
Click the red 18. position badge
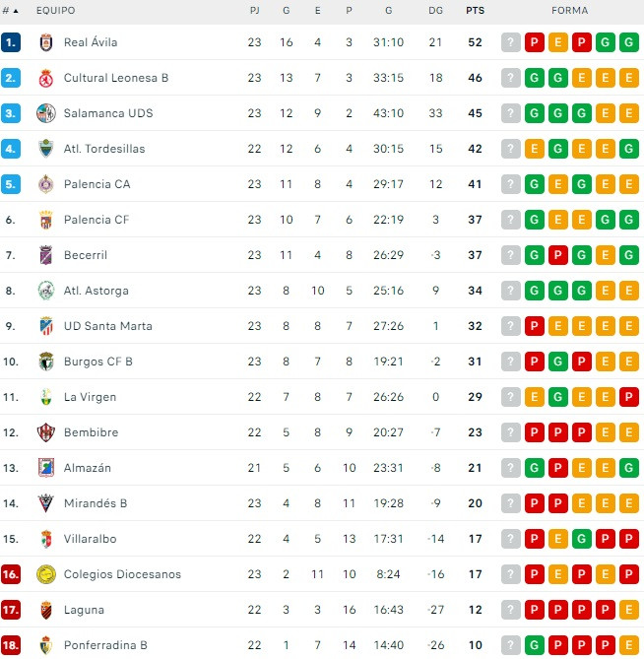pos(11,645)
